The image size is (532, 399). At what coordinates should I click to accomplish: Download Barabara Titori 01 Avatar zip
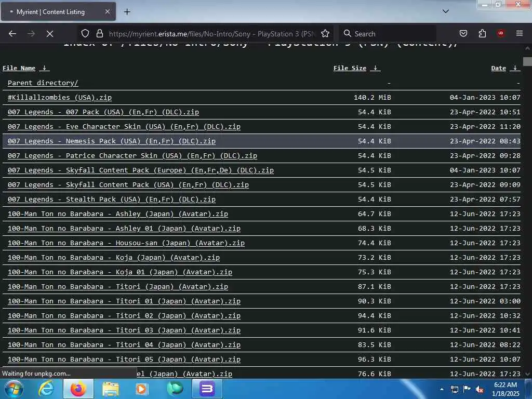point(124,301)
